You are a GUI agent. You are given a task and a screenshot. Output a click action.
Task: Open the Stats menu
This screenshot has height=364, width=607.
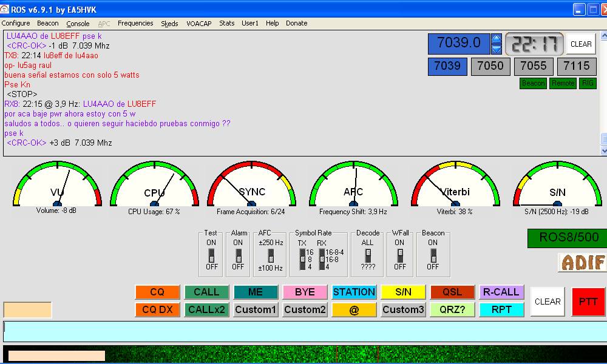pyautogui.click(x=227, y=23)
